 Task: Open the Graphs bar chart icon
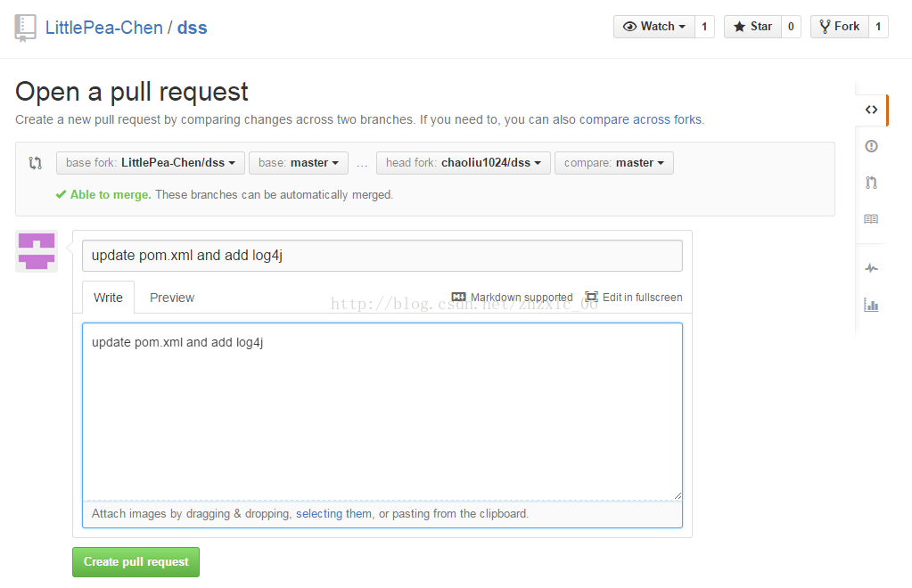pos(871,305)
